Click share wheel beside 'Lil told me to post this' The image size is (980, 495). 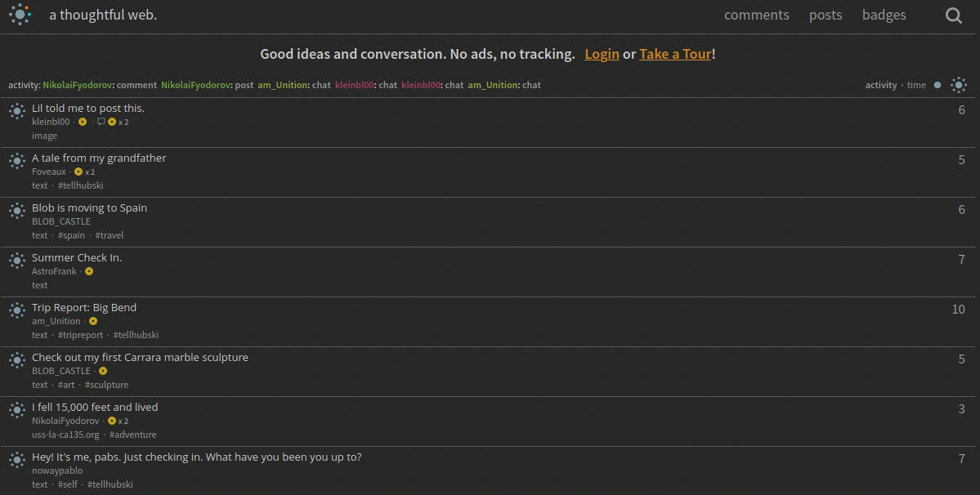coord(17,111)
